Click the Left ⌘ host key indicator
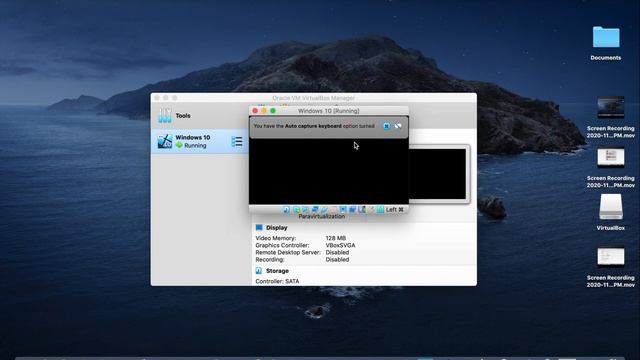640x360 pixels. tap(395, 209)
